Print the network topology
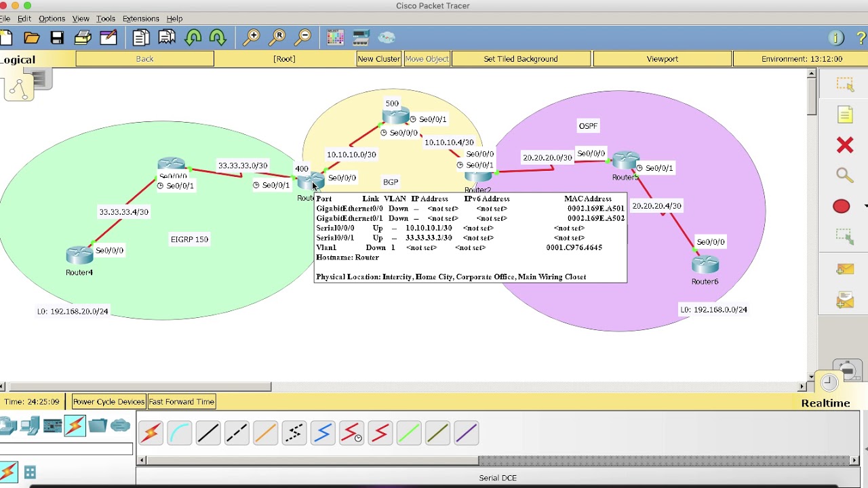This screenshot has height=488, width=868. point(83,37)
